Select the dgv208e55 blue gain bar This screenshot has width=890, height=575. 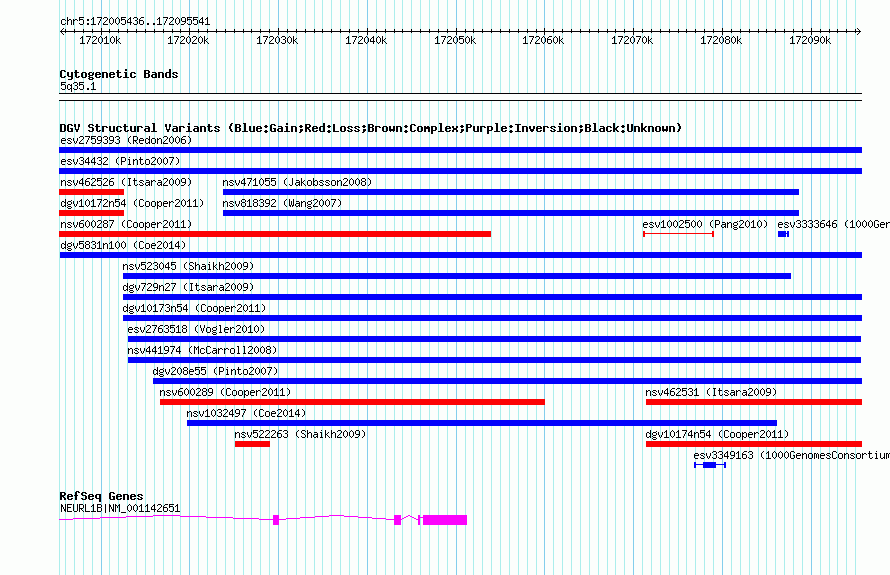507,381
